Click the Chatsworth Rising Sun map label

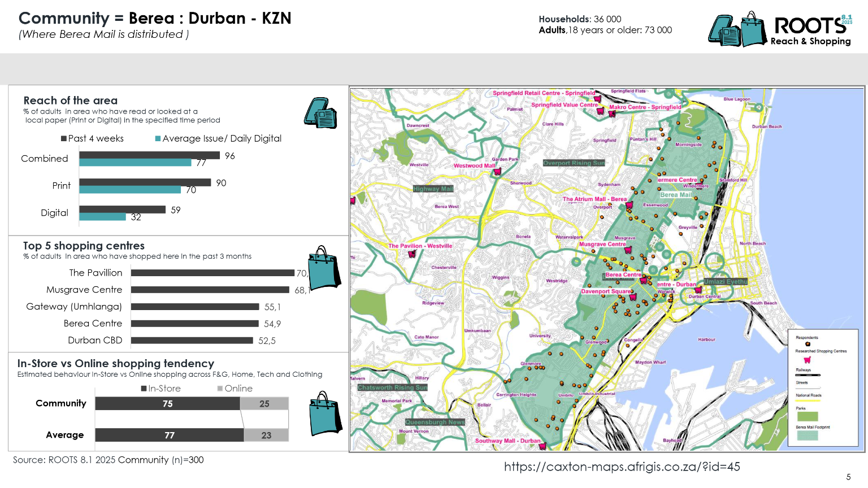(392, 387)
